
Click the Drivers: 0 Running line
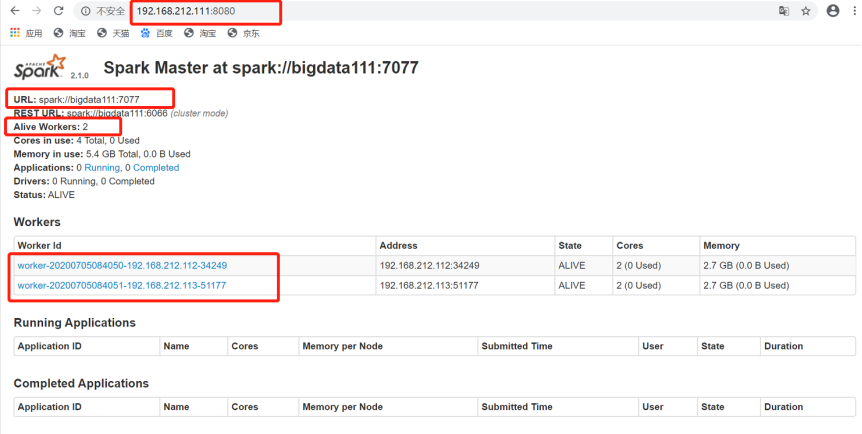click(84, 182)
